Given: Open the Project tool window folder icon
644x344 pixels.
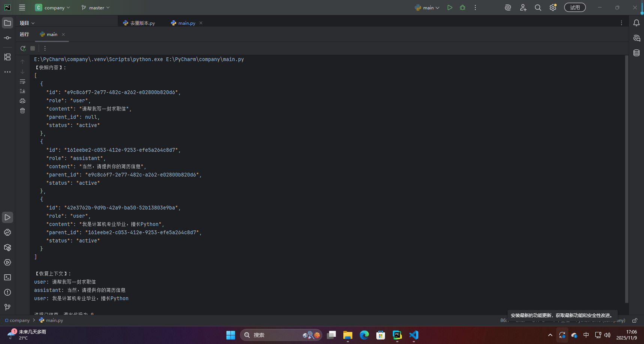Looking at the screenshot, I should coord(7,23).
